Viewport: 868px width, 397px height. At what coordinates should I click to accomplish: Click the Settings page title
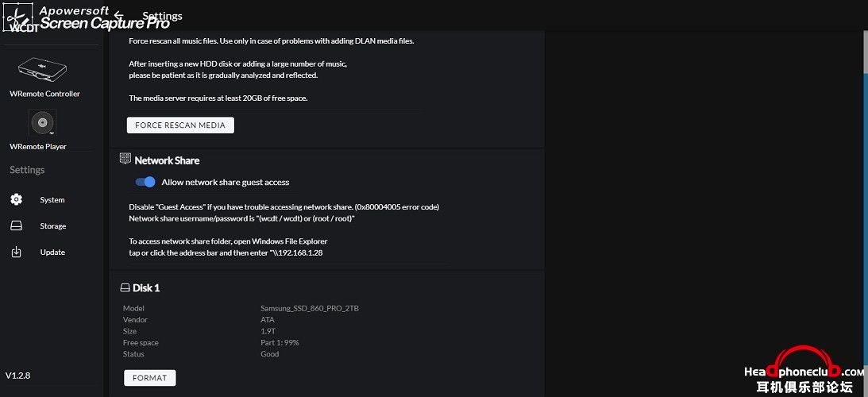click(162, 17)
